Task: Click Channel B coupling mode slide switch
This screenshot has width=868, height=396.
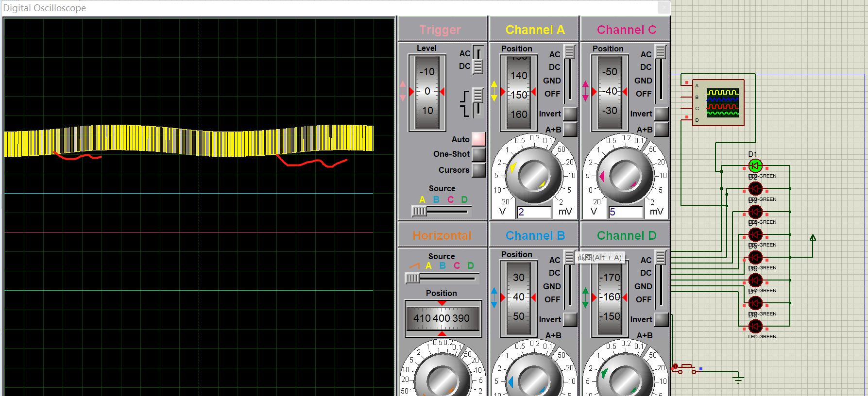Action: pyautogui.click(x=569, y=280)
